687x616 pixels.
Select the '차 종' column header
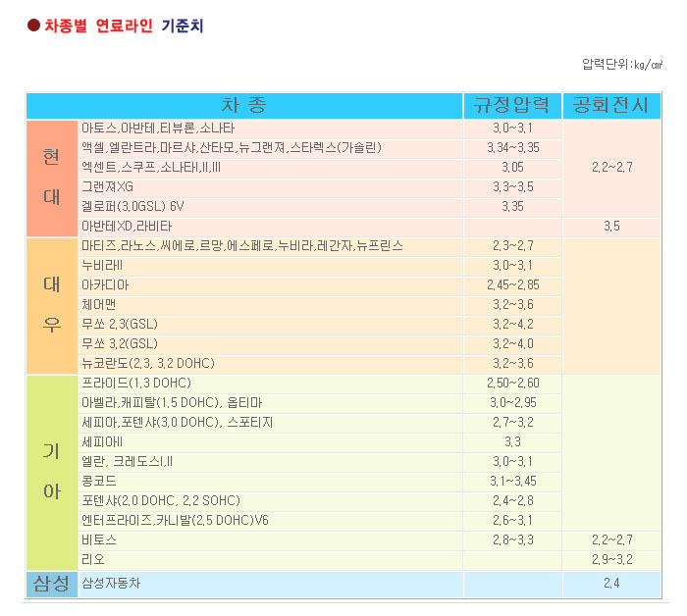(244, 106)
